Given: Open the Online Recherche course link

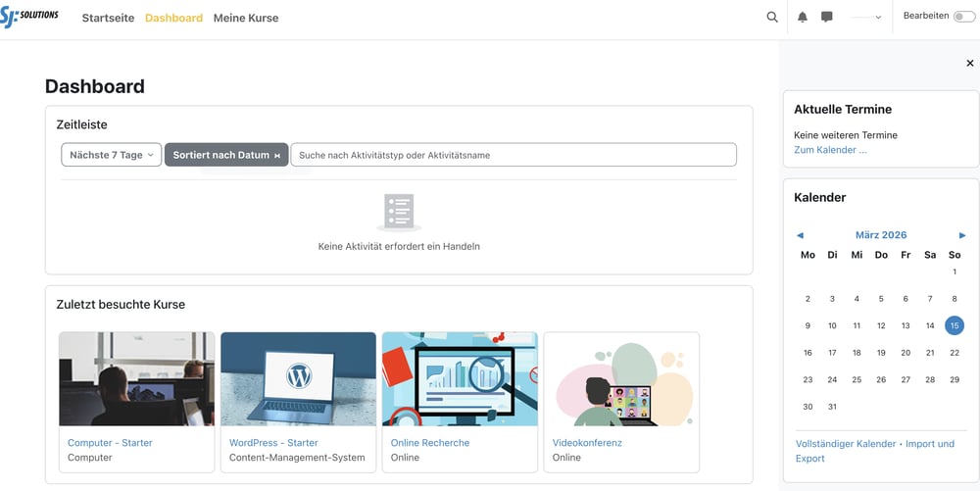Looking at the screenshot, I should [430, 443].
